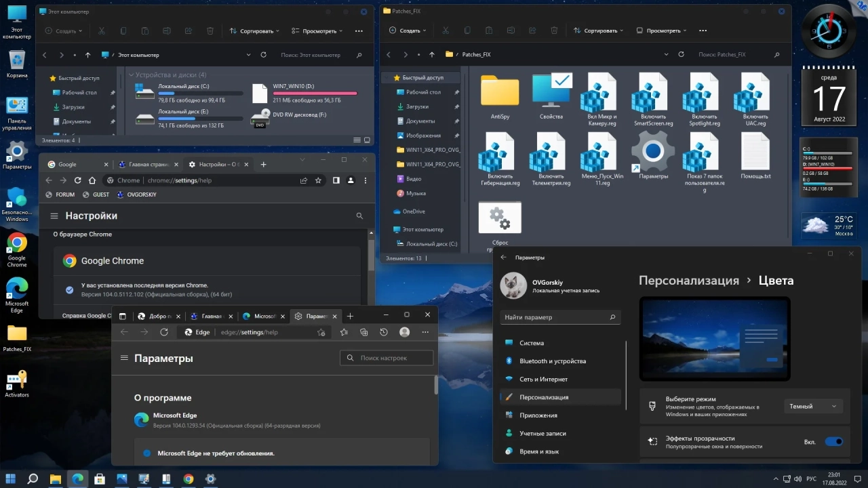
Task: Add page to favorites in Edge address bar
Action: click(x=321, y=332)
